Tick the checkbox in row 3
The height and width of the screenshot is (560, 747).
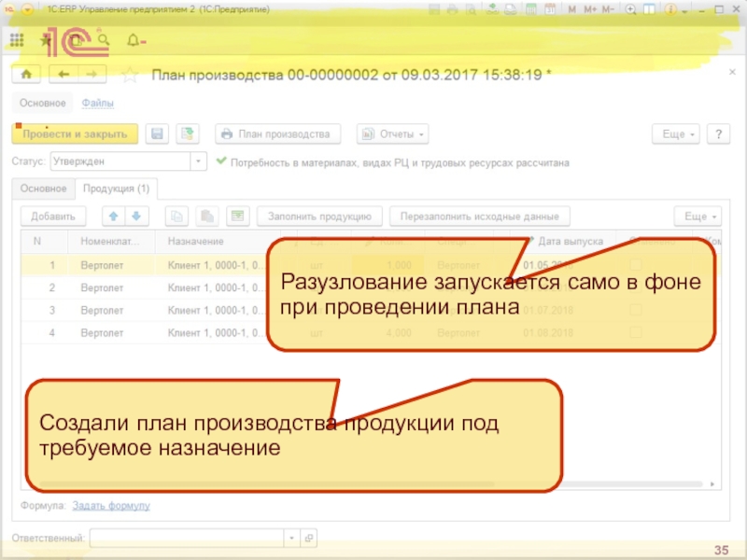point(637,310)
